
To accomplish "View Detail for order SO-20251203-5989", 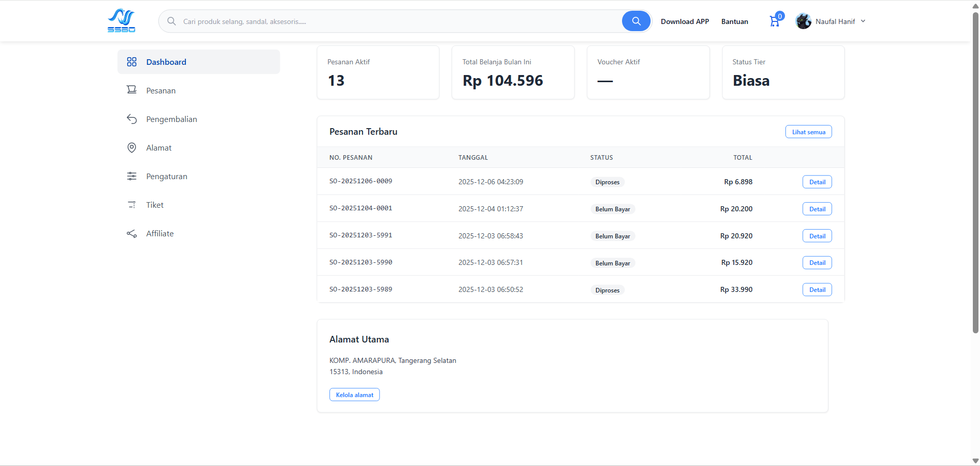I will click(817, 290).
